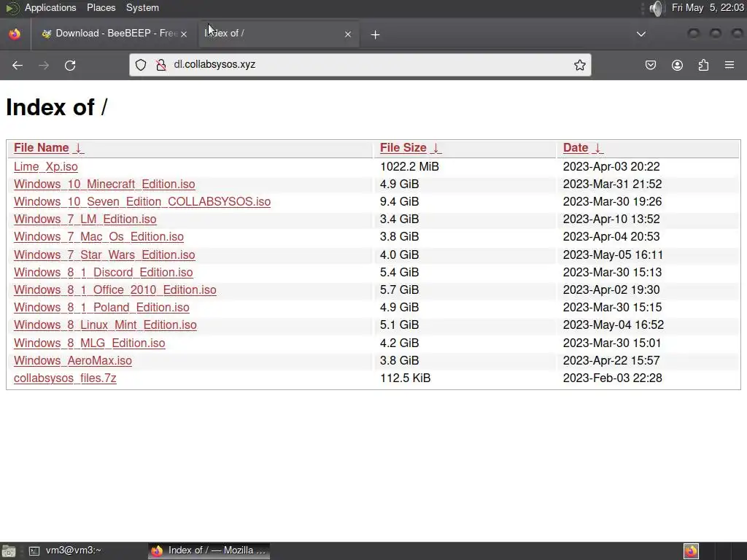747x560 pixels.
Task: Open Windows_8_MLG_Edition.iso link
Action: (90, 343)
